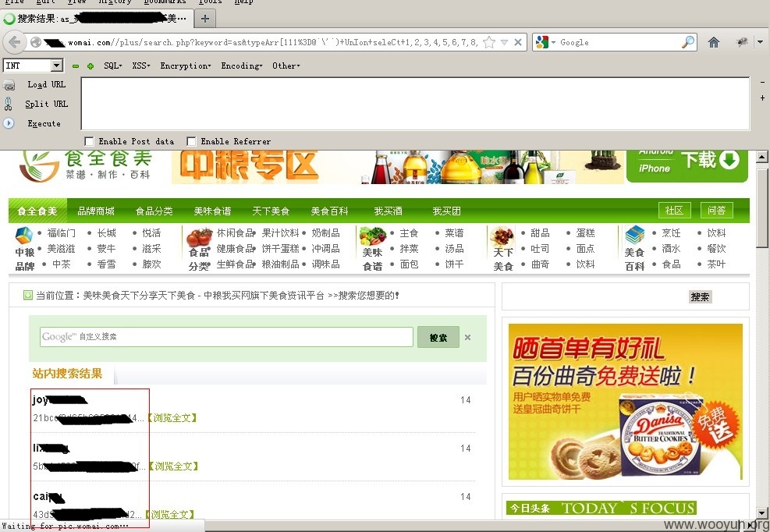Click the browser address bar URL
This screenshot has width=770, height=532.
pos(272,42)
